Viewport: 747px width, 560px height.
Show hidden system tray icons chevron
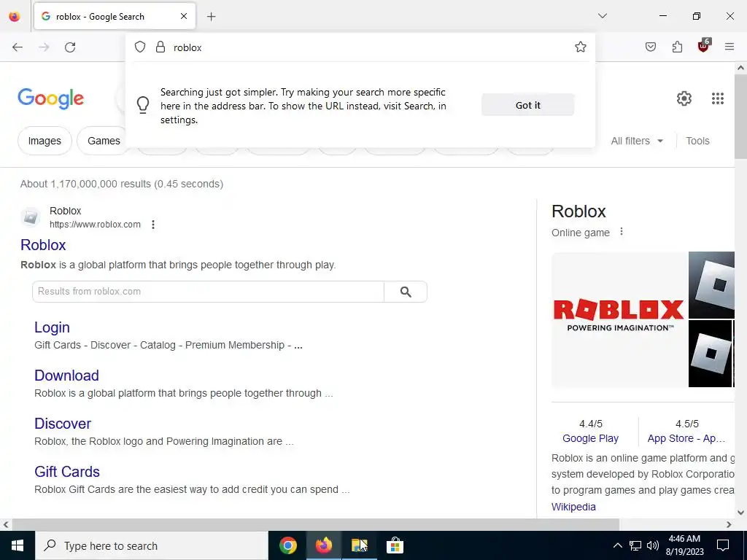click(x=617, y=545)
